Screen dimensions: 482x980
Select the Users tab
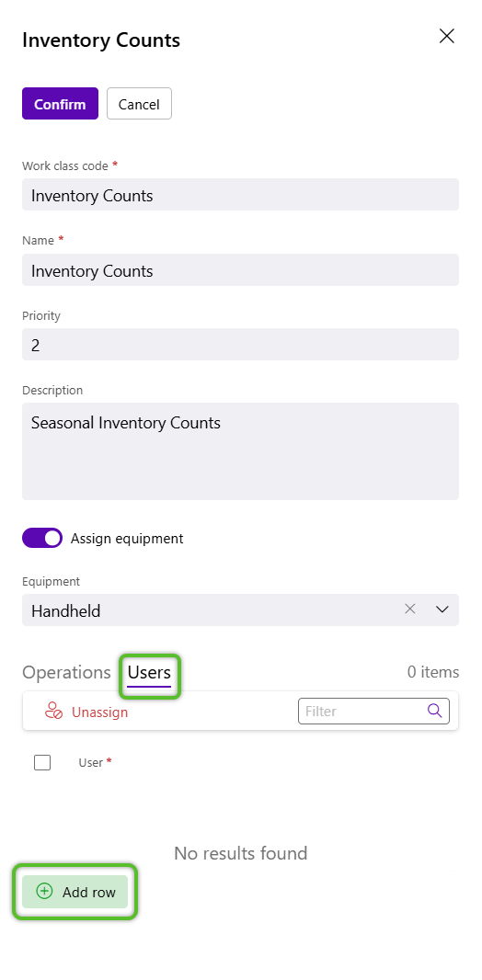click(149, 673)
